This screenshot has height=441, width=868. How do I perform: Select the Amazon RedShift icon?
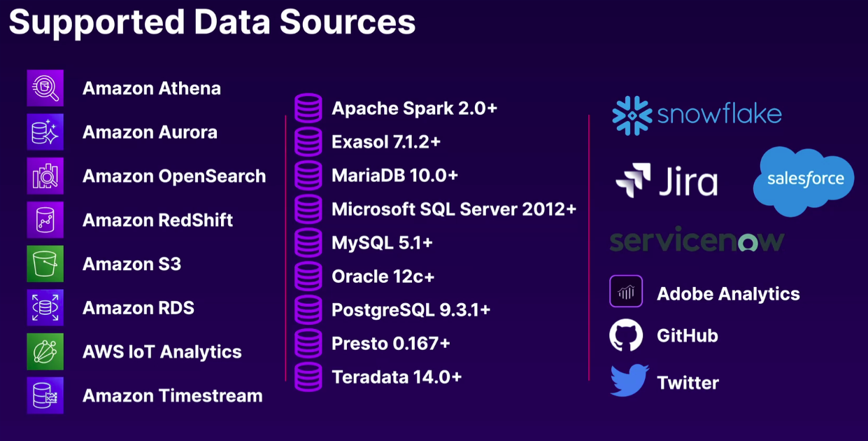[45, 220]
